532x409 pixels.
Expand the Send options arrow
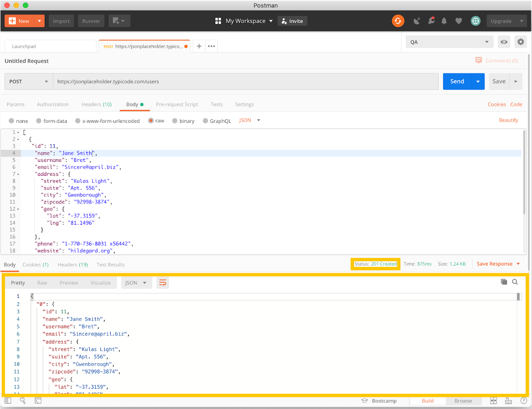[x=478, y=82]
